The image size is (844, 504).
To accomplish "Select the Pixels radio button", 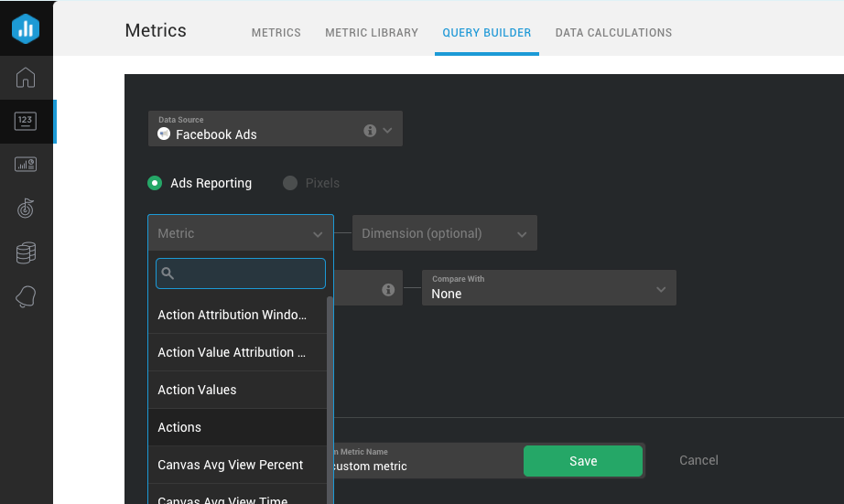I will tap(290, 183).
